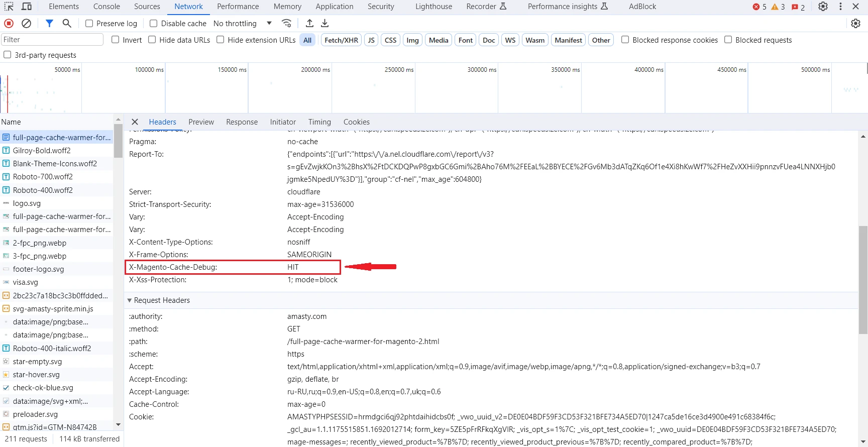Click the Filter text input field
The image size is (868, 447).
52,40
